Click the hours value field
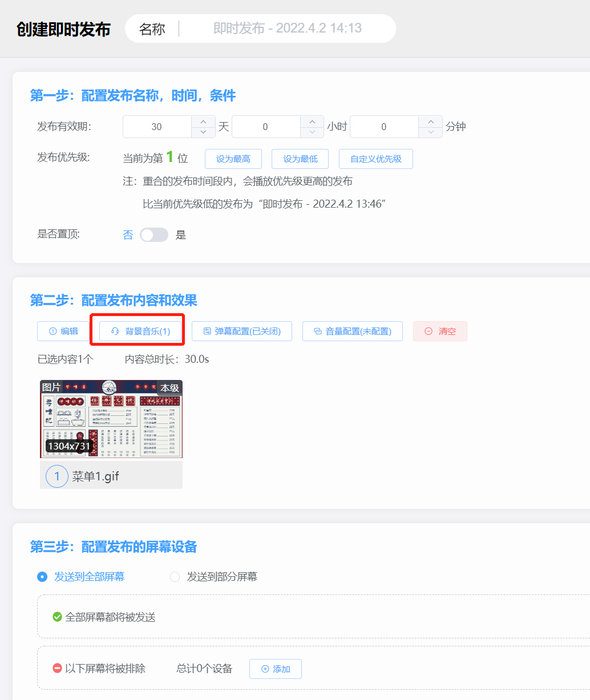 pos(265,127)
